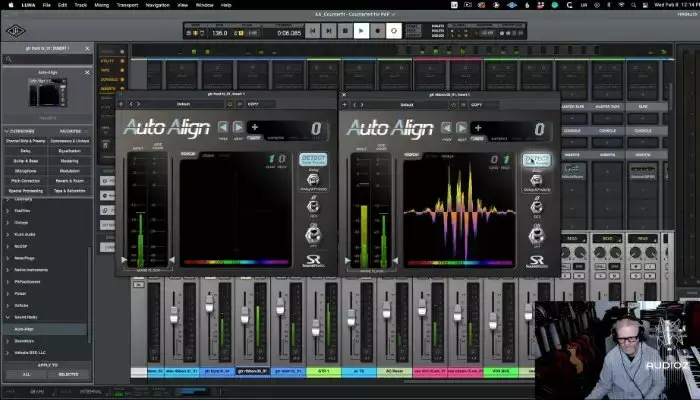Click the tempo value 136.0
This screenshot has height=400, width=700.
click(x=220, y=33)
